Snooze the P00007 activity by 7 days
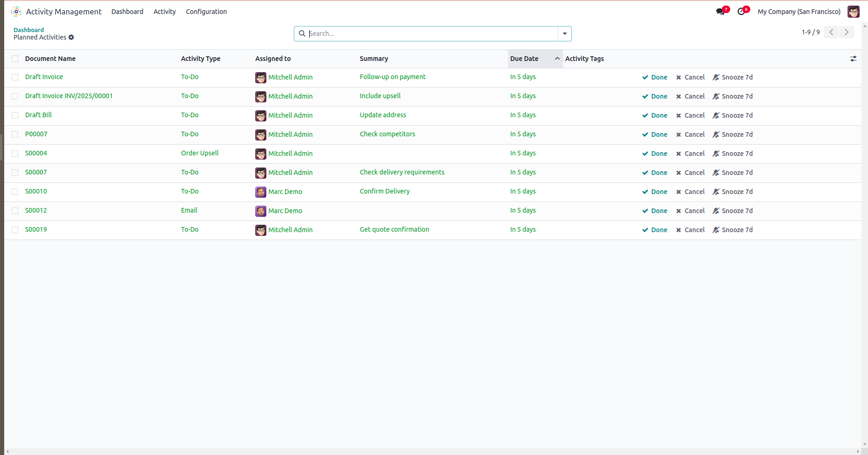The width and height of the screenshot is (868, 455). pyautogui.click(x=732, y=134)
